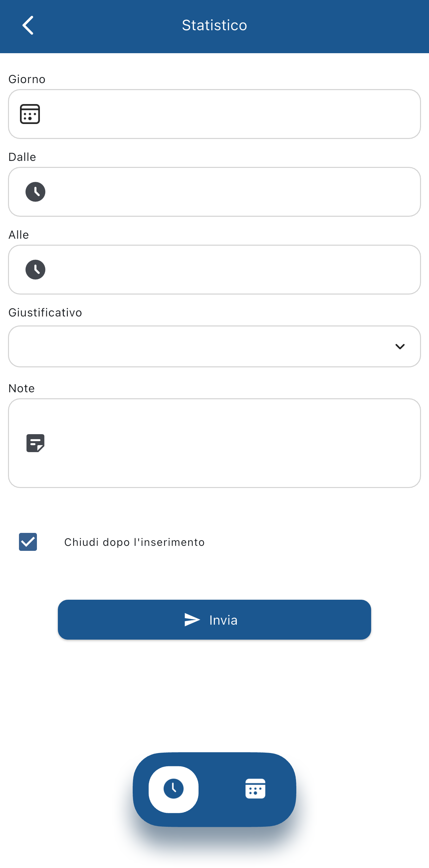Viewport: 429px width, 868px height.
Task: Expand the Giustificativo dropdown chevron
Action: pos(400,346)
